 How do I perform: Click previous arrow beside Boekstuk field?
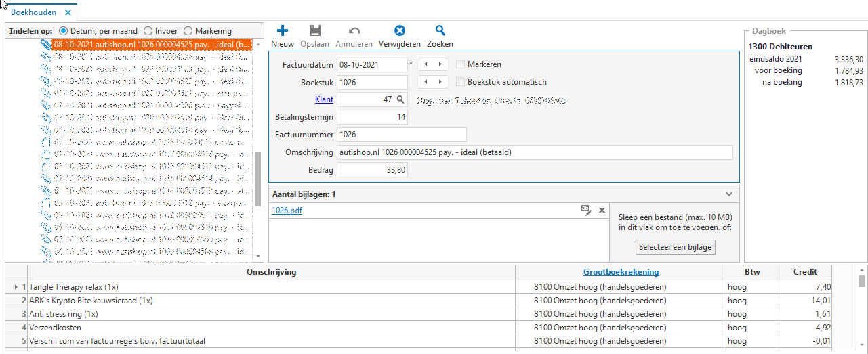(x=426, y=82)
